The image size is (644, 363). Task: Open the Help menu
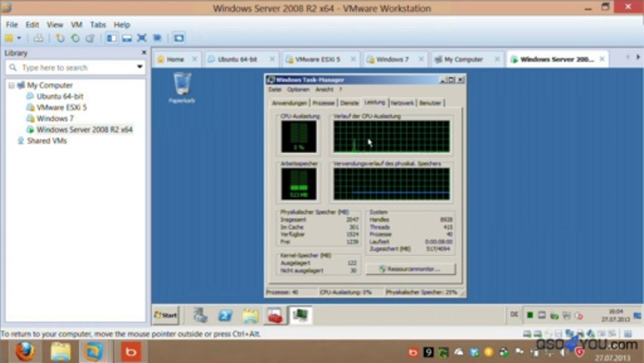coord(122,25)
